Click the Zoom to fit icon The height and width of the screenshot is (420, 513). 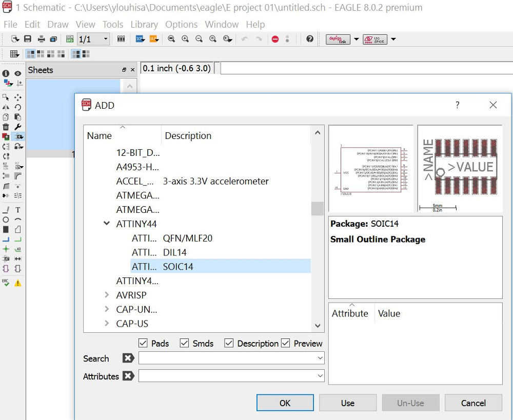(171, 39)
